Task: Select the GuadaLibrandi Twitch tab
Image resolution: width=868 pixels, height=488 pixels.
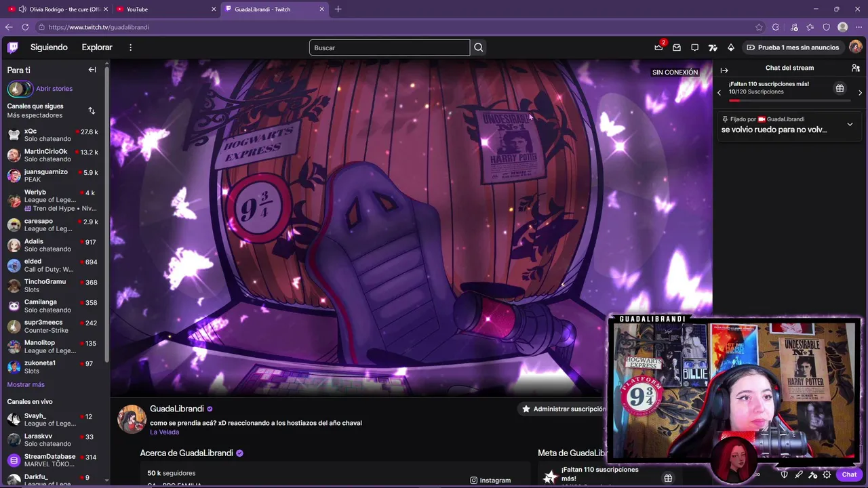Action: pos(274,9)
